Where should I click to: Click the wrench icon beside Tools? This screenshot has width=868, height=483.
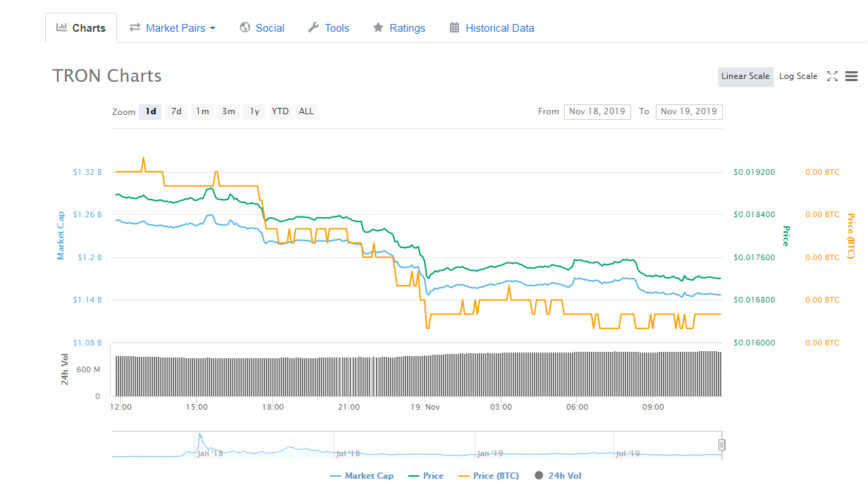(x=313, y=28)
